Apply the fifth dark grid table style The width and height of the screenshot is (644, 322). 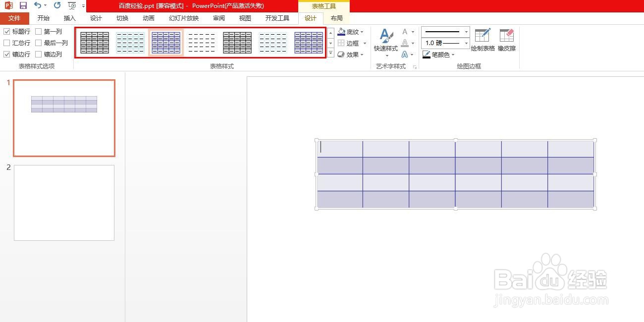point(237,43)
